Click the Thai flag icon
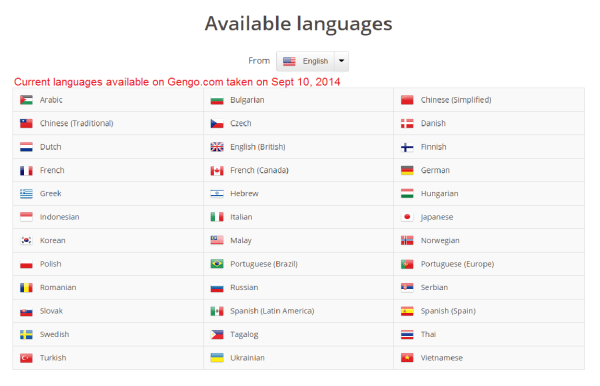 [407, 335]
